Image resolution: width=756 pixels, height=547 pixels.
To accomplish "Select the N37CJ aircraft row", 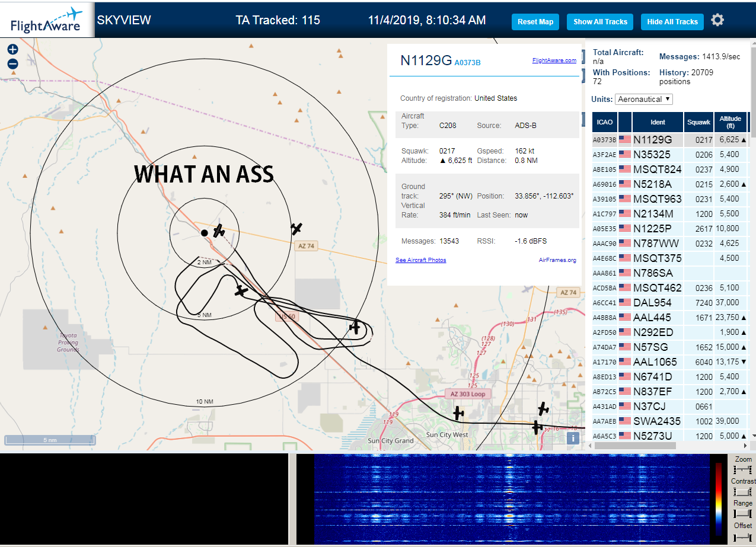I will (670, 407).
